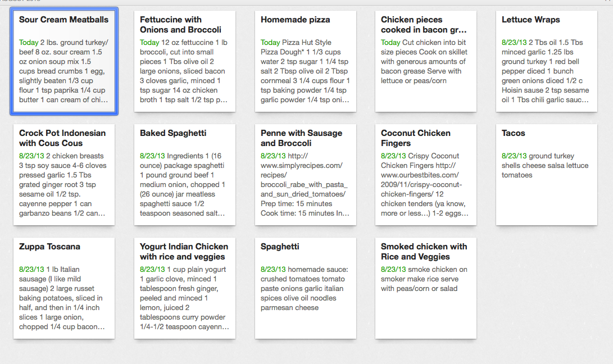Viewport: 613px width, 364px height.
Task: Select Yogurt Indian Chicken with rice note
Action: coord(185,288)
